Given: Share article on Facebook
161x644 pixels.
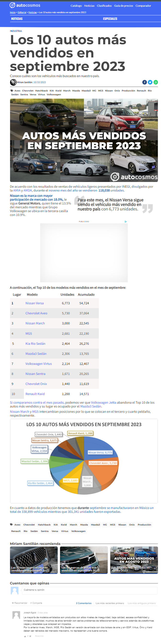Looking at the screenshot, I should (x=144, y=82).
